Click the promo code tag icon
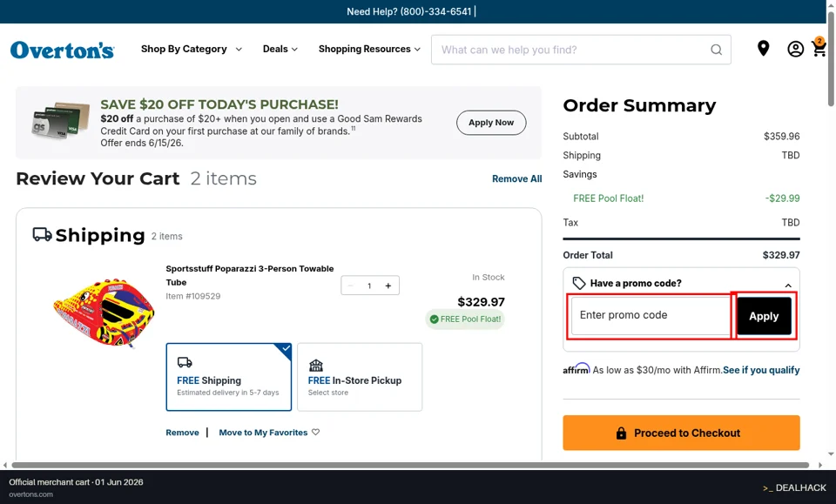 (578, 283)
